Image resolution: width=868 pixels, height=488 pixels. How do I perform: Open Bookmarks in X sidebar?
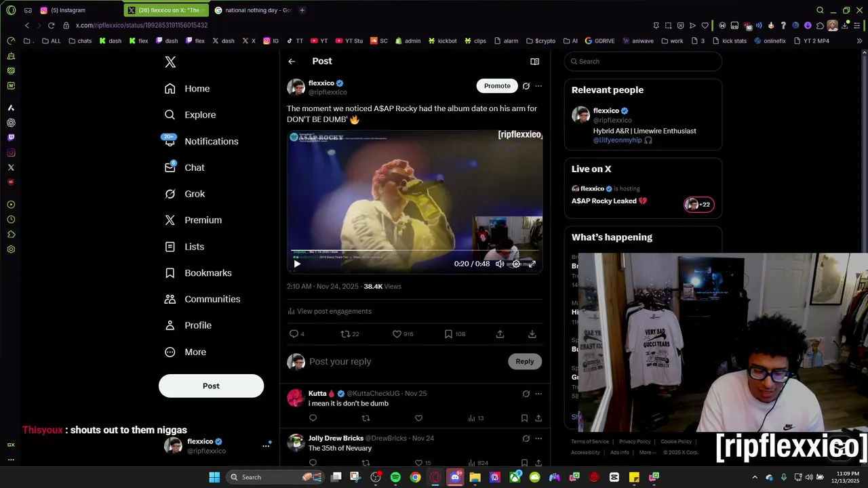(198, 273)
